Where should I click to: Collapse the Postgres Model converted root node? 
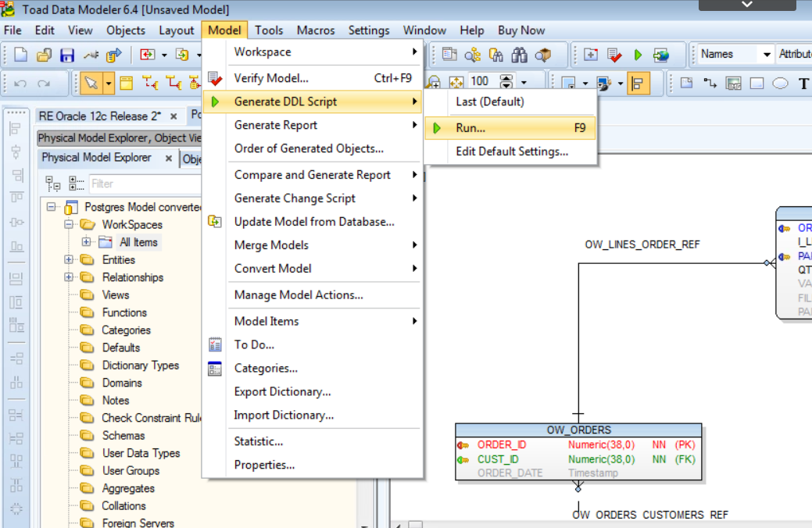pos(52,206)
